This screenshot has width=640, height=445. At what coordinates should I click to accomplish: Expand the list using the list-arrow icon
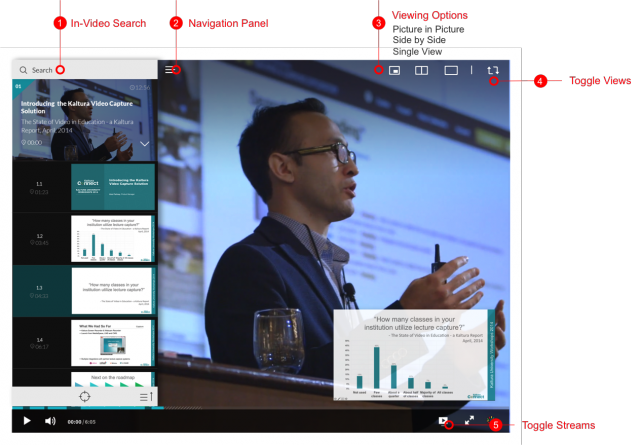(146, 397)
